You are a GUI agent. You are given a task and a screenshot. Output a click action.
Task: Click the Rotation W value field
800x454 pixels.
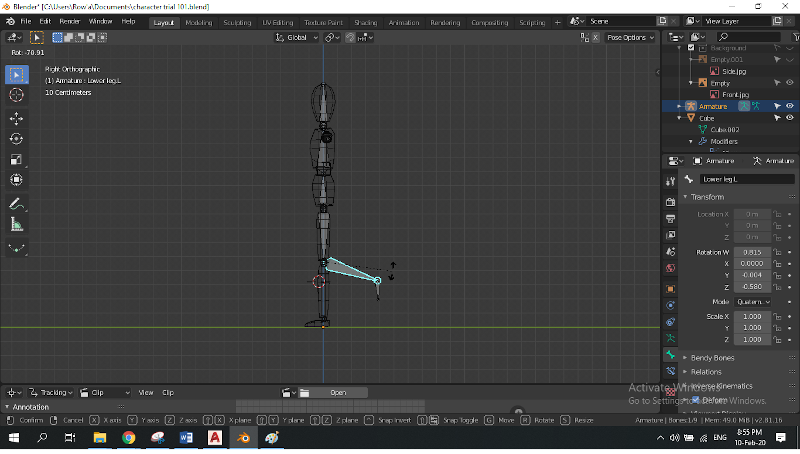coord(752,252)
